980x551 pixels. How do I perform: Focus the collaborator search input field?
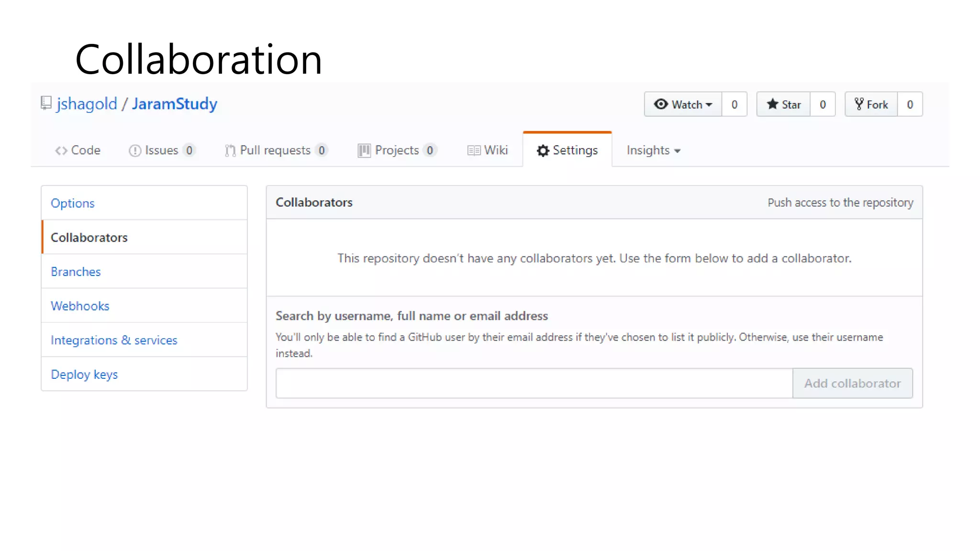pyautogui.click(x=535, y=383)
